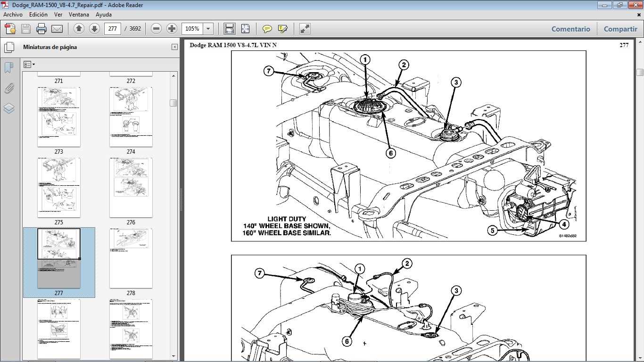This screenshot has height=362, width=644.
Task: Open the zoom percentage dropdown arrow
Action: pos(208,29)
